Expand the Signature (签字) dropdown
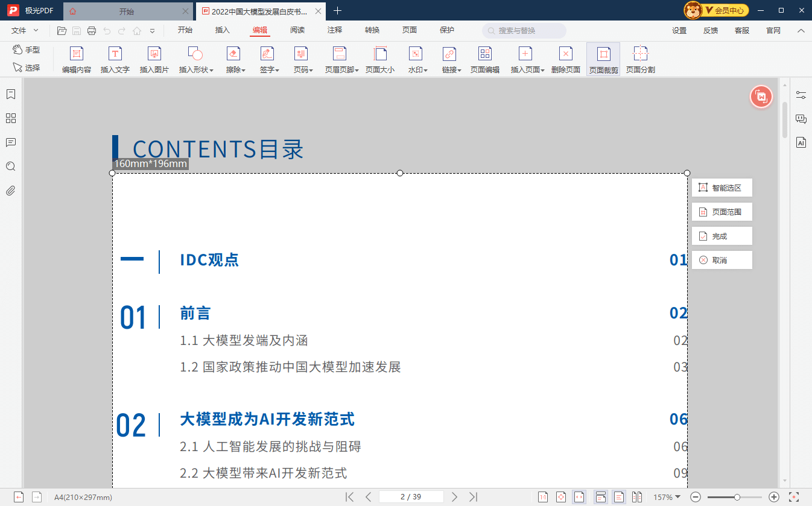 pyautogui.click(x=278, y=71)
